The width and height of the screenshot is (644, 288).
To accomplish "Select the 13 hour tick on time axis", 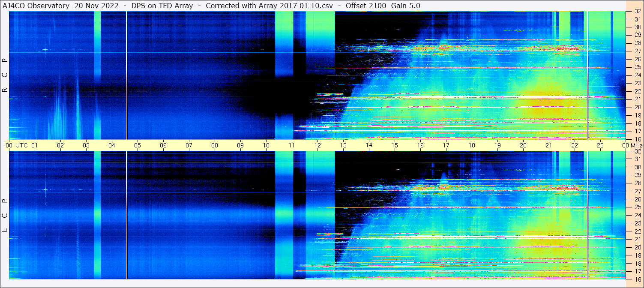I will click(x=343, y=145).
